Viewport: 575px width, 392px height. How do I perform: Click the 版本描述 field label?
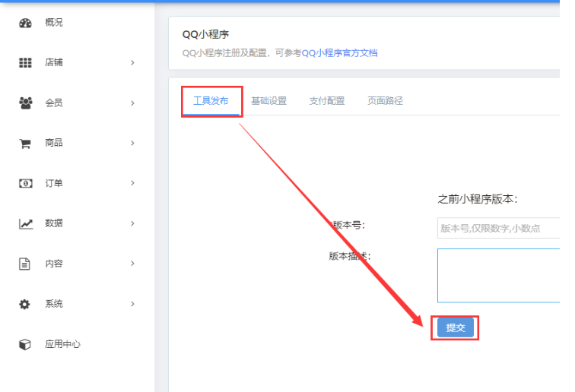[350, 256]
